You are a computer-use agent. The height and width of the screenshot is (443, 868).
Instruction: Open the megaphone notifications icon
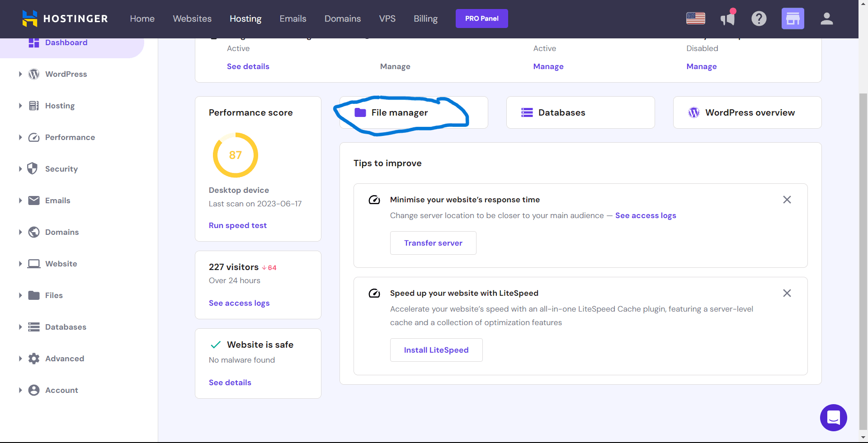pos(727,19)
